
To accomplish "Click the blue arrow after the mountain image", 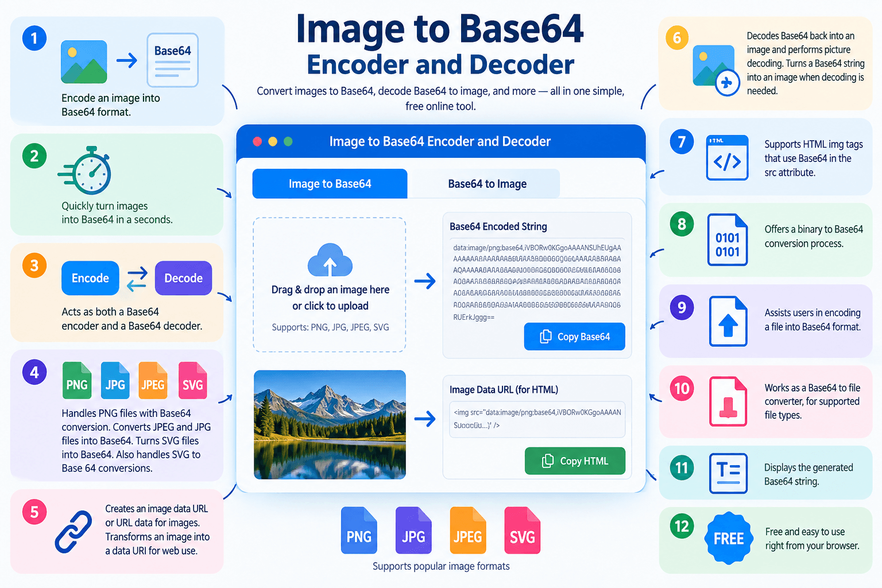I will pyautogui.click(x=425, y=419).
